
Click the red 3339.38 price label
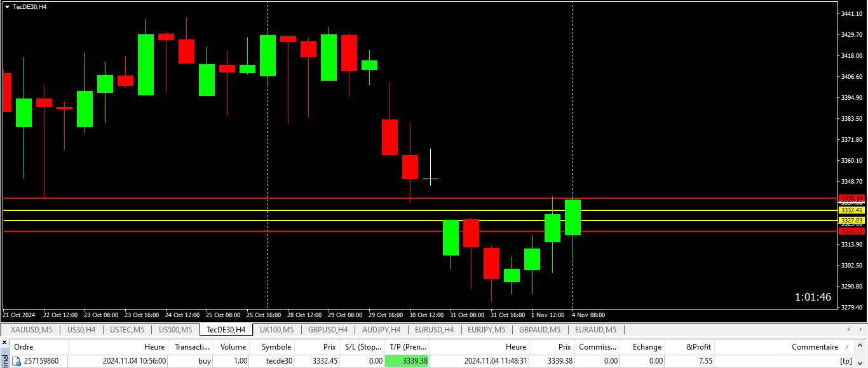coord(851,198)
